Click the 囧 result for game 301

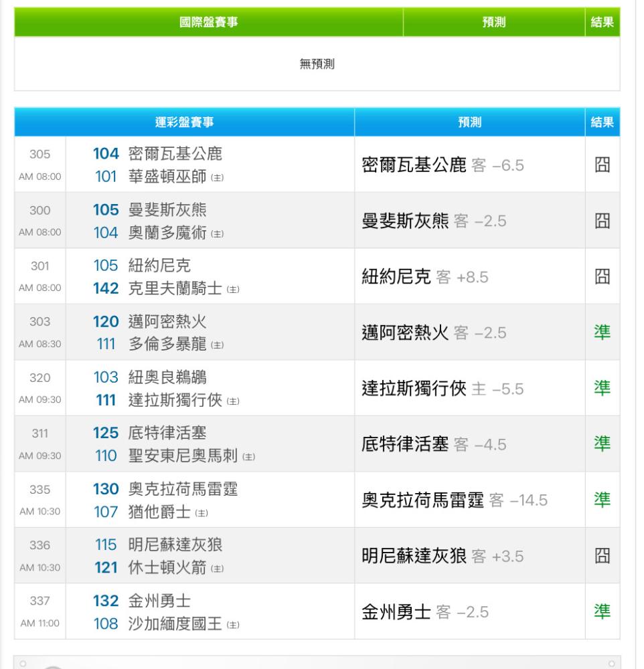coord(602,276)
